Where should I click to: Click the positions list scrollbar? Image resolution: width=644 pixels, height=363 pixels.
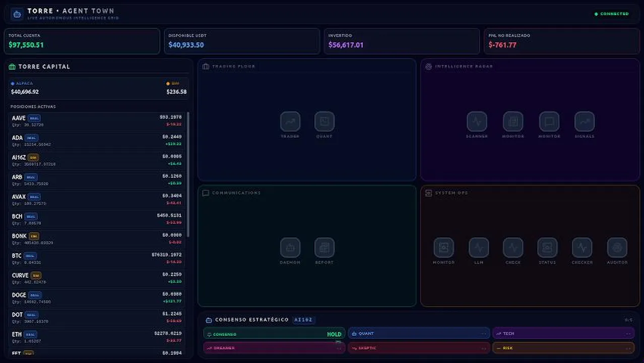tap(188, 174)
